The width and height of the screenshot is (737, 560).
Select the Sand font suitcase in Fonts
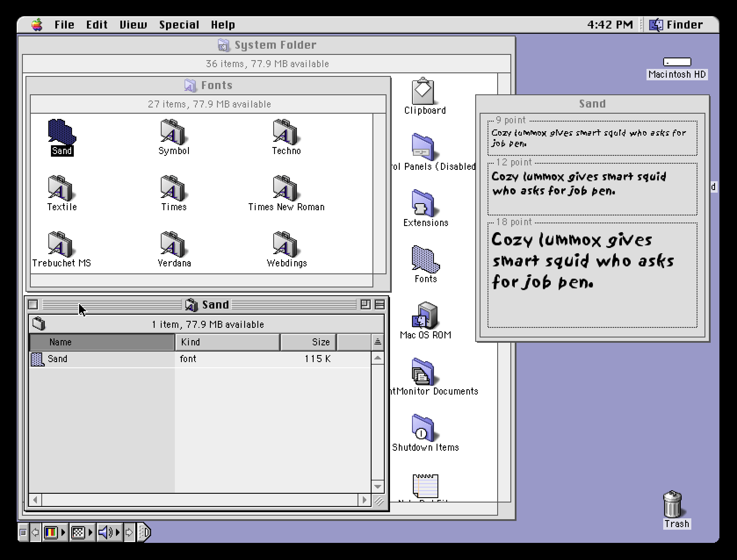61,131
